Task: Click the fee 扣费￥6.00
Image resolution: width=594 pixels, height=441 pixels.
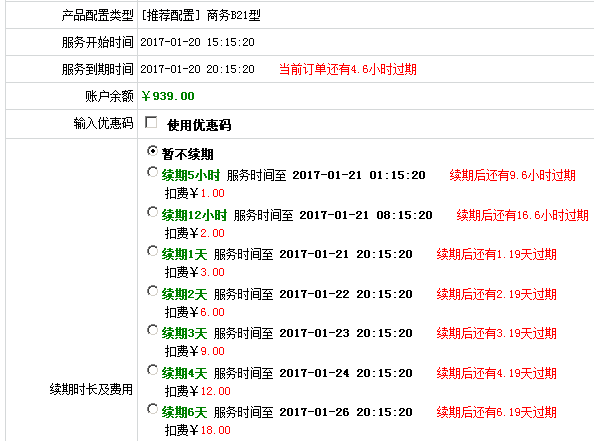Action: click(x=195, y=313)
